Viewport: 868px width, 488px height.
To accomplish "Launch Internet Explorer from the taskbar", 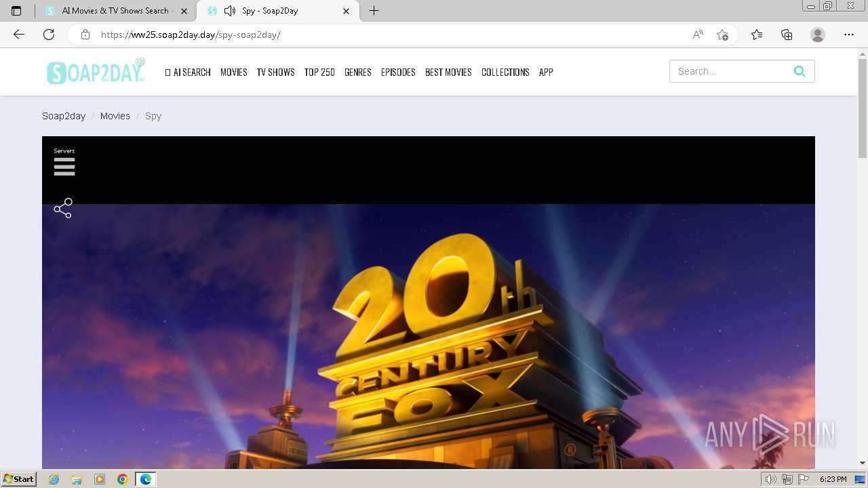I will tap(54, 479).
